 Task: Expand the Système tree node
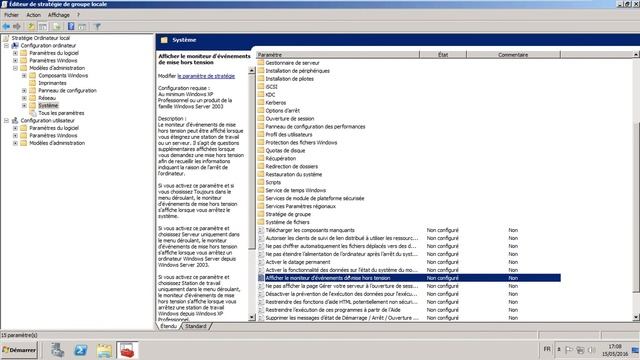point(24,106)
